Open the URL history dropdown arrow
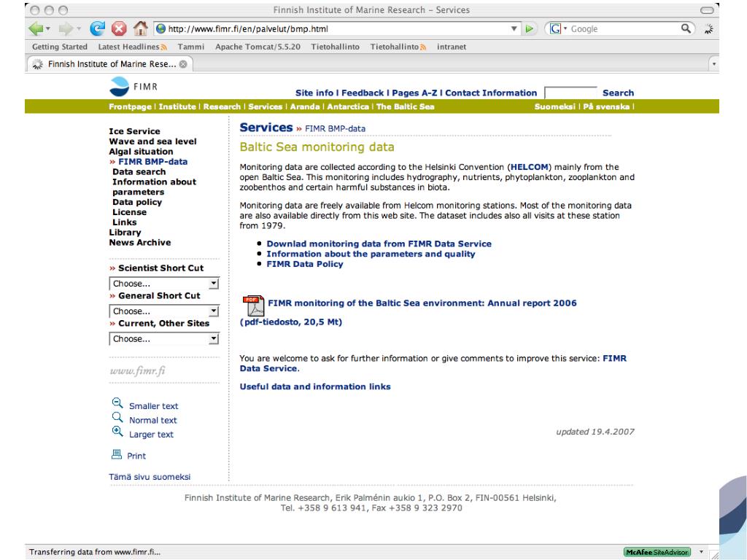This screenshot has height=560, width=747. click(514, 28)
